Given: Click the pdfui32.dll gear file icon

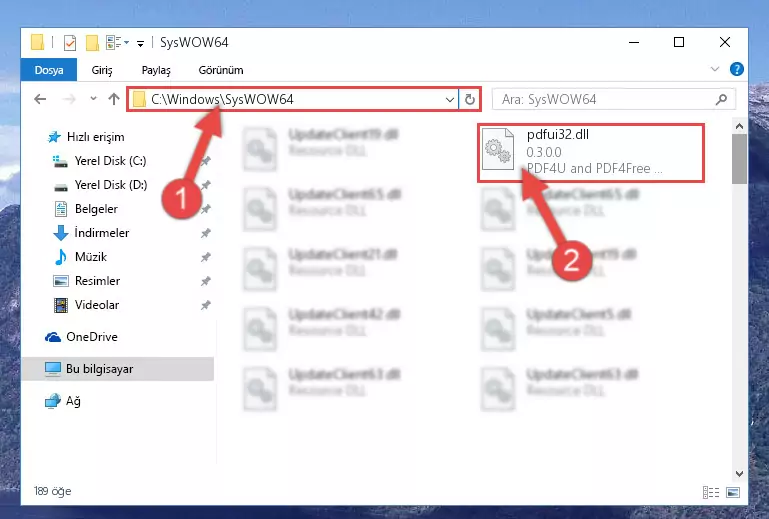Looking at the screenshot, I should [x=498, y=149].
